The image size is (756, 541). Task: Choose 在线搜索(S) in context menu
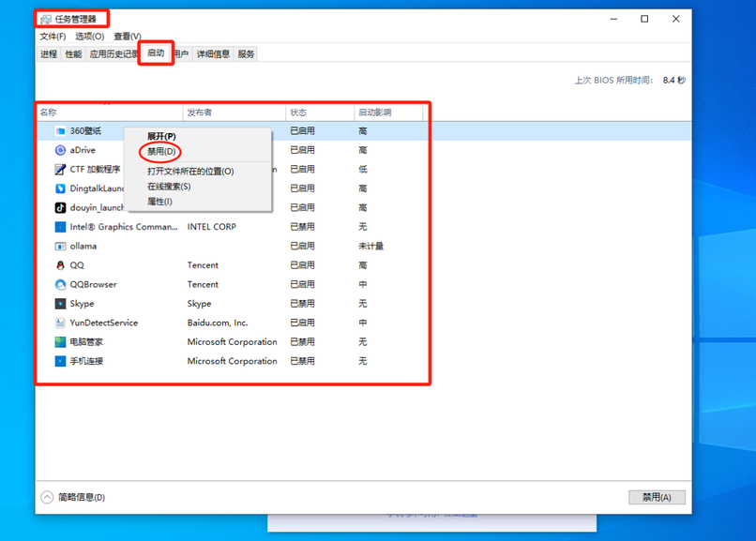tap(169, 187)
